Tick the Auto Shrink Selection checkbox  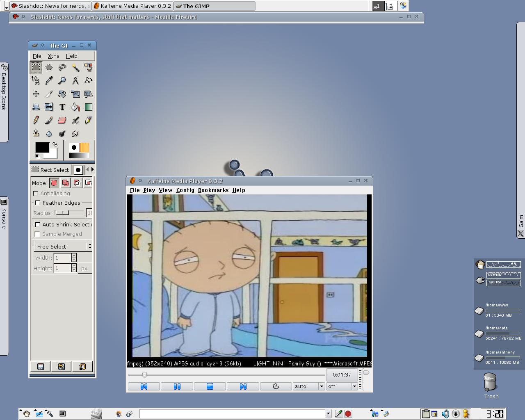[38, 224]
